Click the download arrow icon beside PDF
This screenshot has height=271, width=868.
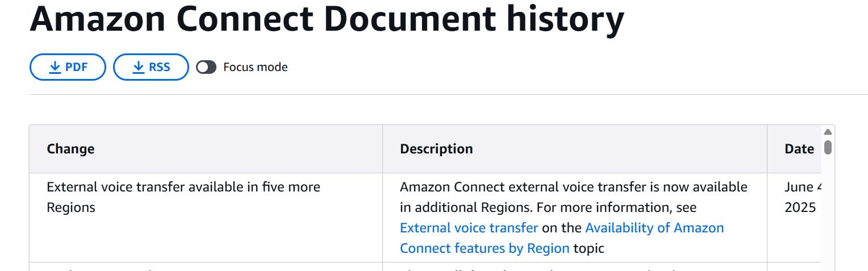(x=55, y=68)
